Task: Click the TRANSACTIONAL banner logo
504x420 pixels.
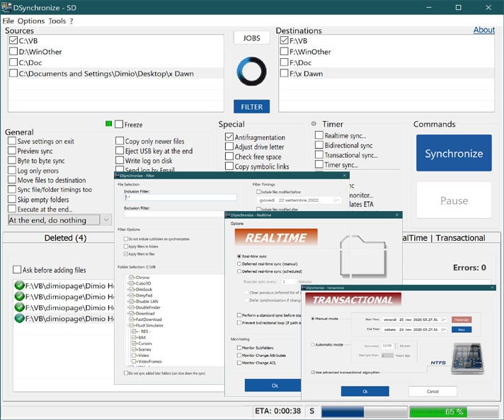Action: pos(356,300)
